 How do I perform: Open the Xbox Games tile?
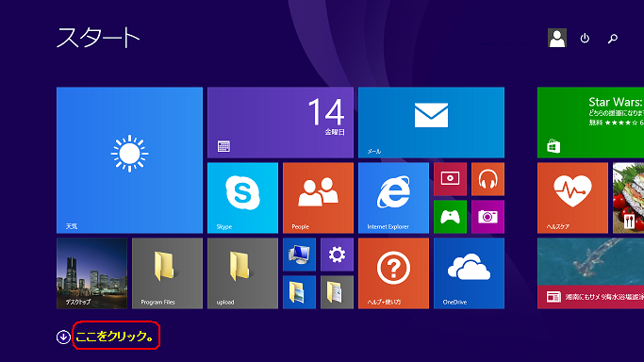[x=450, y=217]
